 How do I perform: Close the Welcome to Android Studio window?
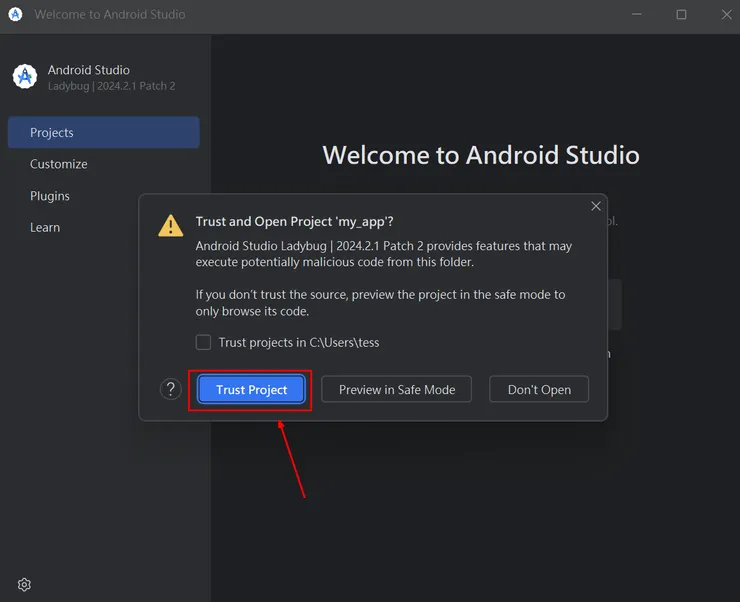[x=726, y=14]
